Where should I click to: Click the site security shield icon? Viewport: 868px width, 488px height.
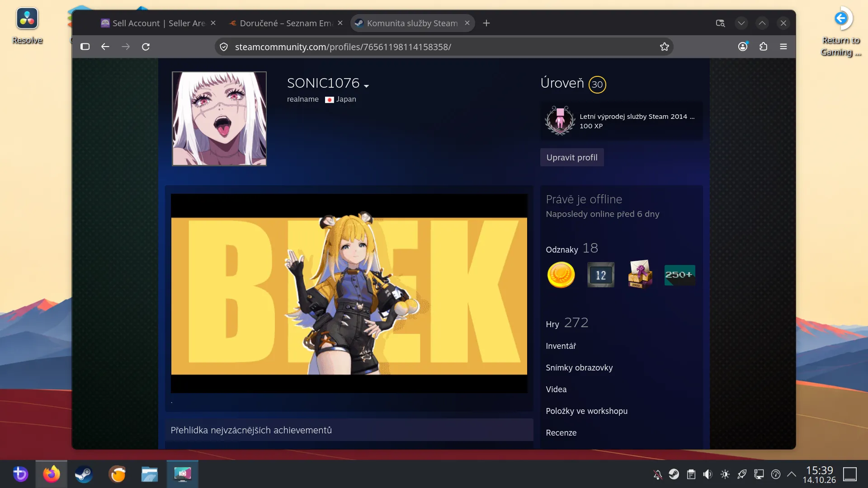click(224, 47)
